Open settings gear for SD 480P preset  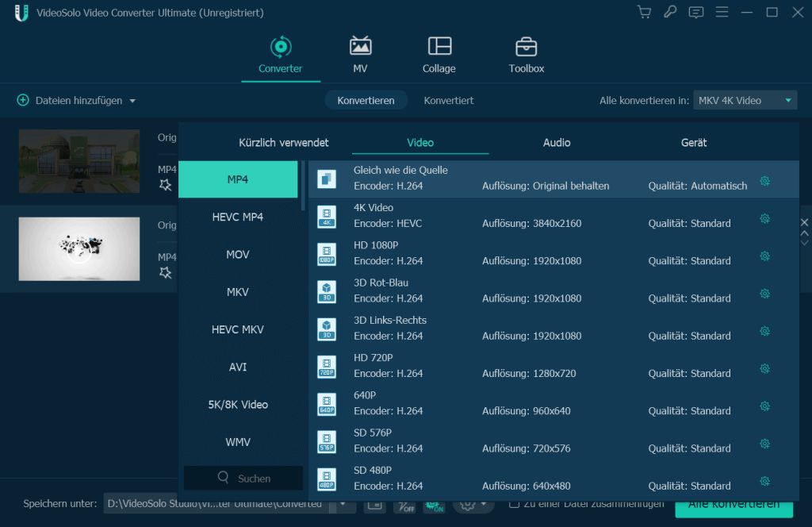[764, 481]
